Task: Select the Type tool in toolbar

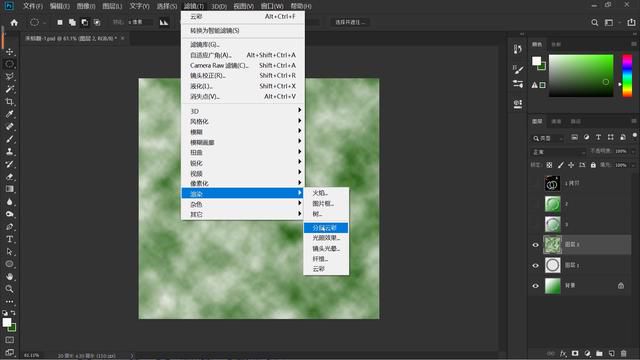Action: click(9, 239)
